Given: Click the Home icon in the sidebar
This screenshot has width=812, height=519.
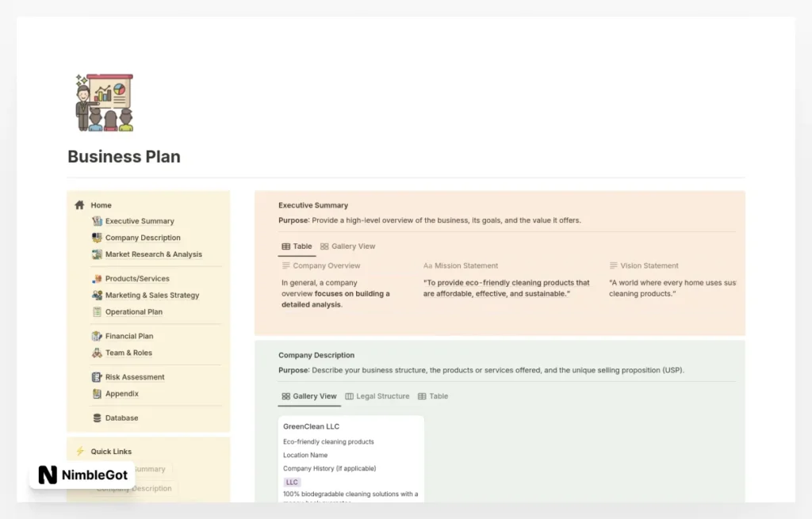Looking at the screenshot, I should tap(79, 204).
